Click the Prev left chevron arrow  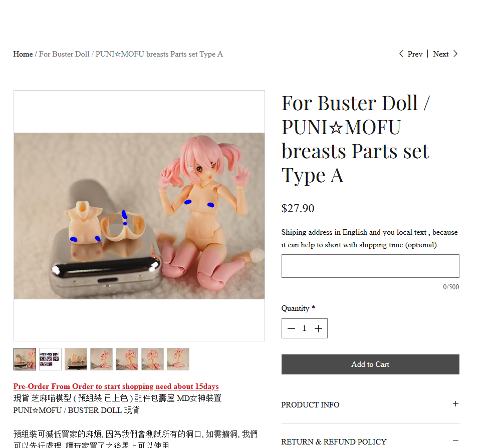401,54
